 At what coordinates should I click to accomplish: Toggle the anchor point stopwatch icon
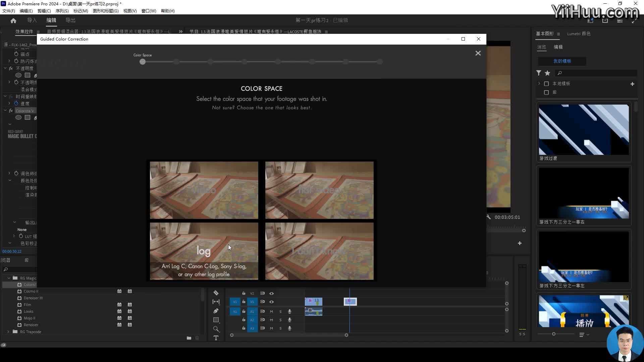coord(16,54)
